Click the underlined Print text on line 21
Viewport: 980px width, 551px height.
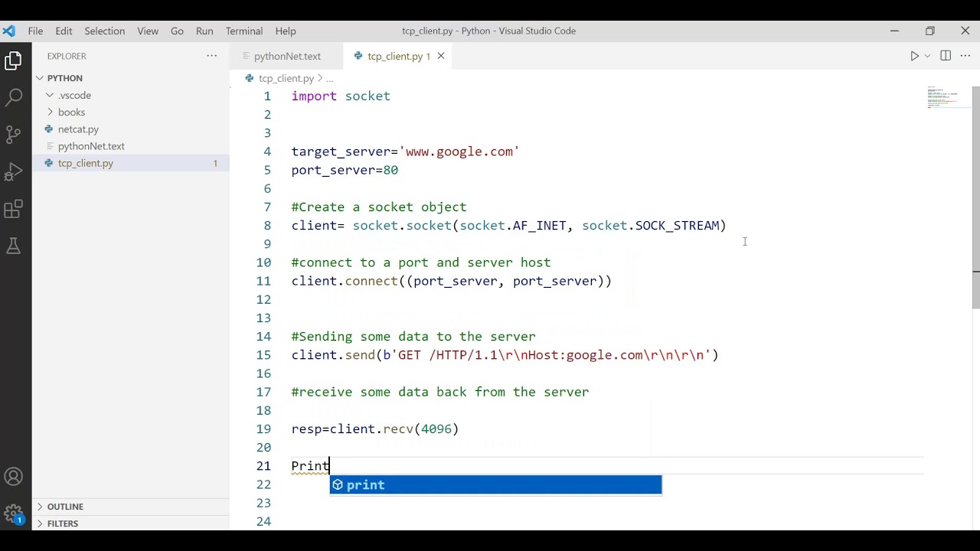pos(310,466)
